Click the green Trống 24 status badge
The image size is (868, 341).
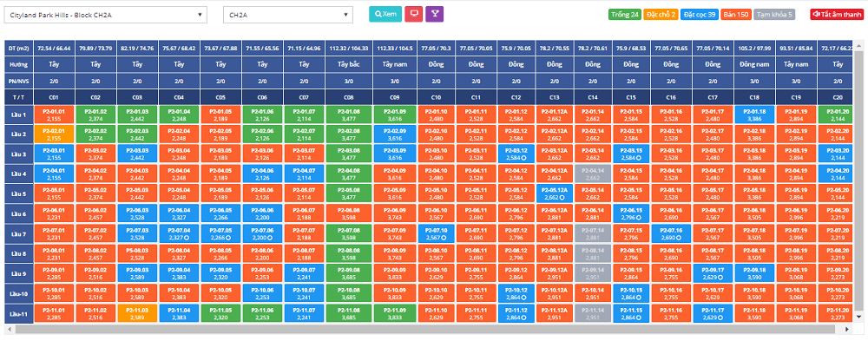click(624, 15)
